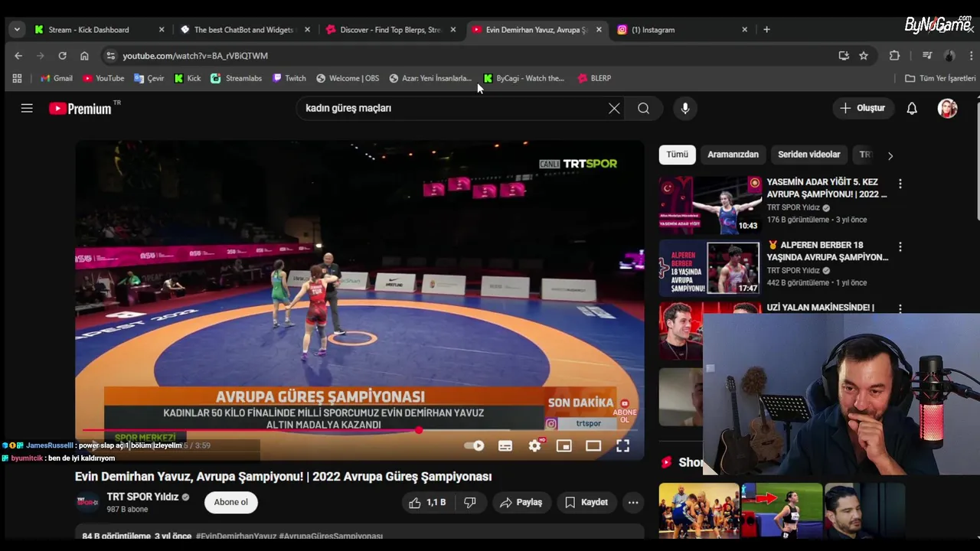Open YouTube notifications bell
Viewport: 980px width, 551px height.
912,108
